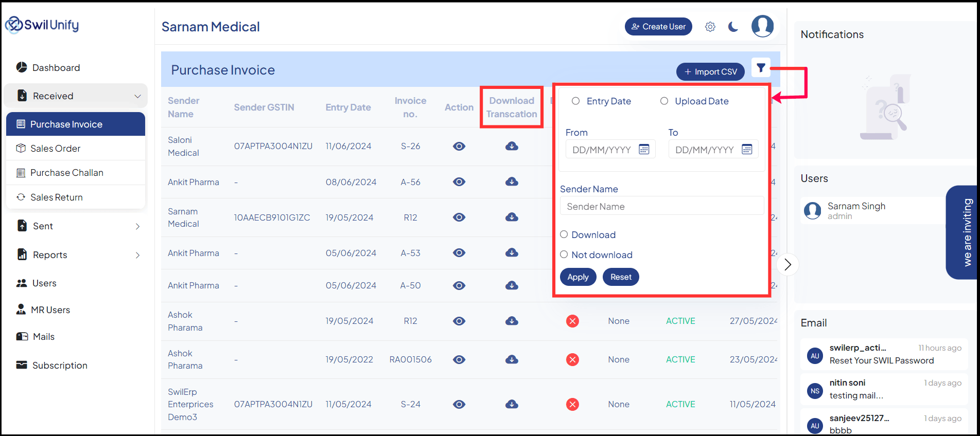Open Sales Return in sidebar
980x436 pixels.
[x=76, y=197]
